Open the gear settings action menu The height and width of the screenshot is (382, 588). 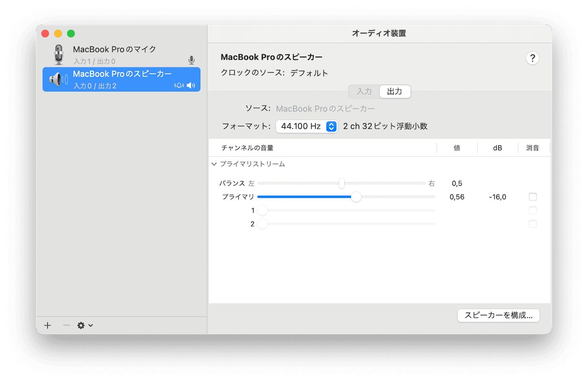pos(85,325)
